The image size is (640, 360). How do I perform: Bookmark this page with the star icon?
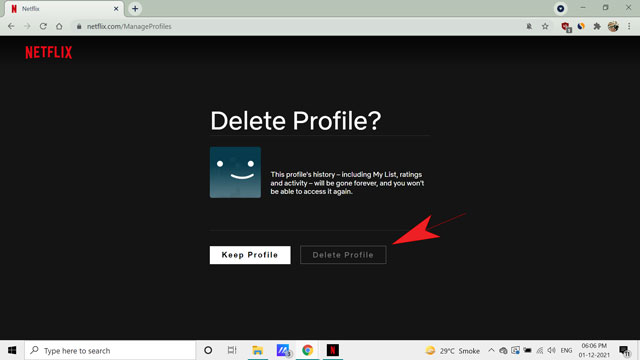[x=545, y=27]
